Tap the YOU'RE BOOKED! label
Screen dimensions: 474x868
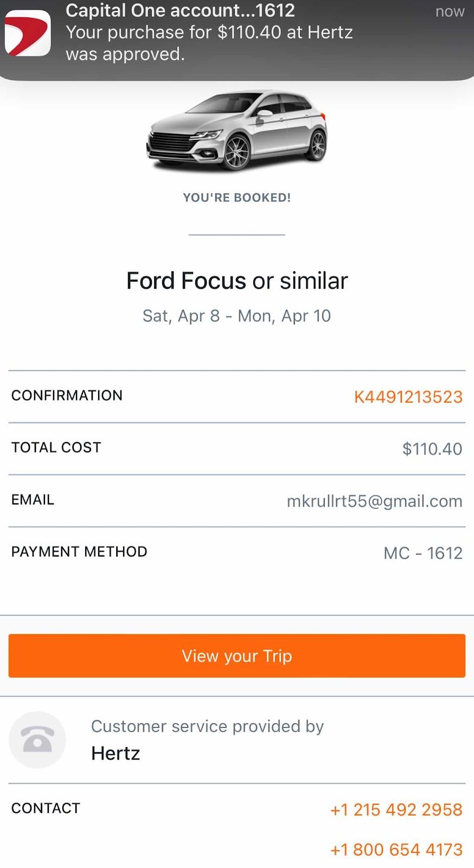237,197
